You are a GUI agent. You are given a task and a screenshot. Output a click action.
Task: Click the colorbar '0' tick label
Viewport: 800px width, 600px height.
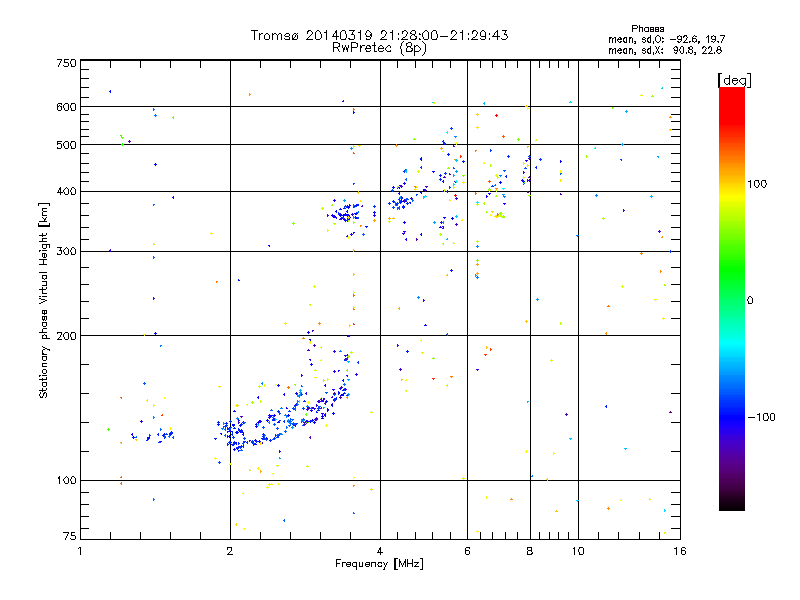point(750,301)
